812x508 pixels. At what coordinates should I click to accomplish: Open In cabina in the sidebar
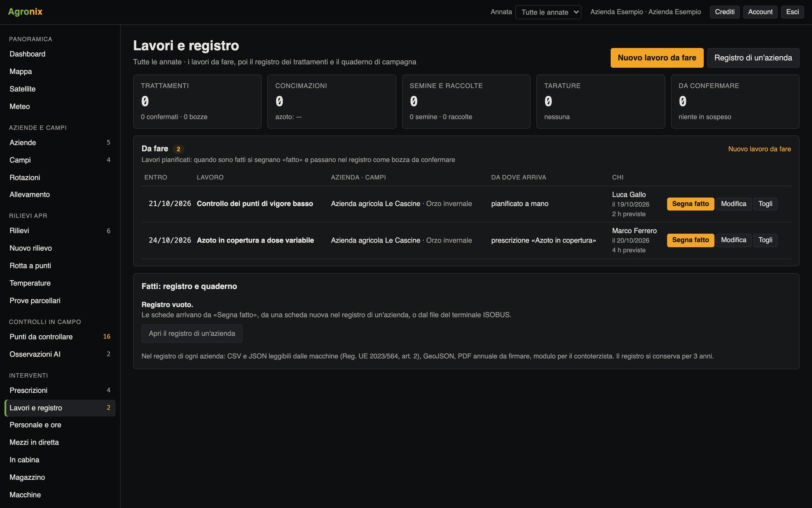[x=60, y=460]
